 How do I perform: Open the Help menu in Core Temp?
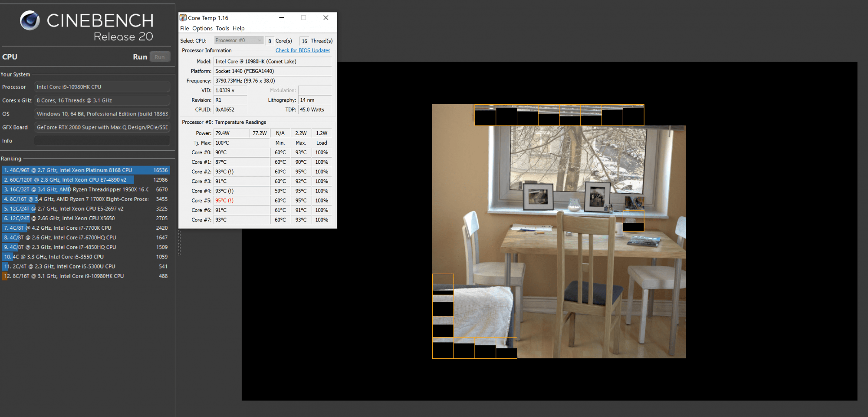[x=238, y=29]
